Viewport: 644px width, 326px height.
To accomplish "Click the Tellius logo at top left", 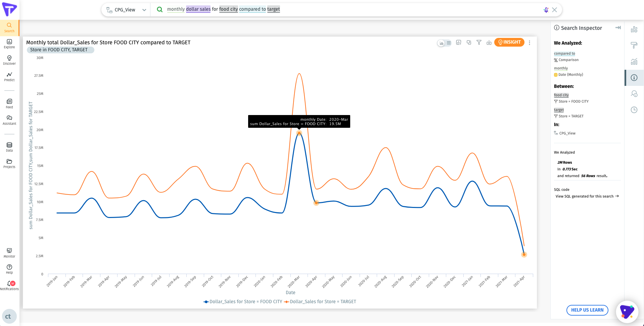I will tap(9, 9).
